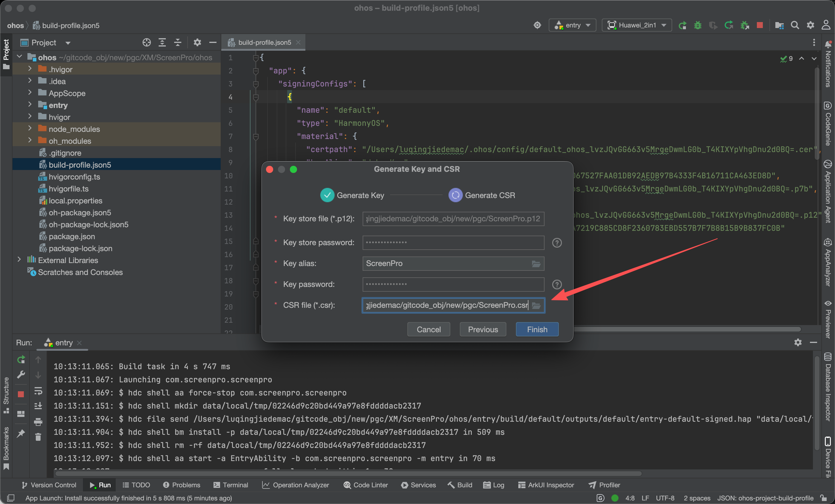Open Notifications side panel
Screen dimensions: 835x504
pos(828,64)
